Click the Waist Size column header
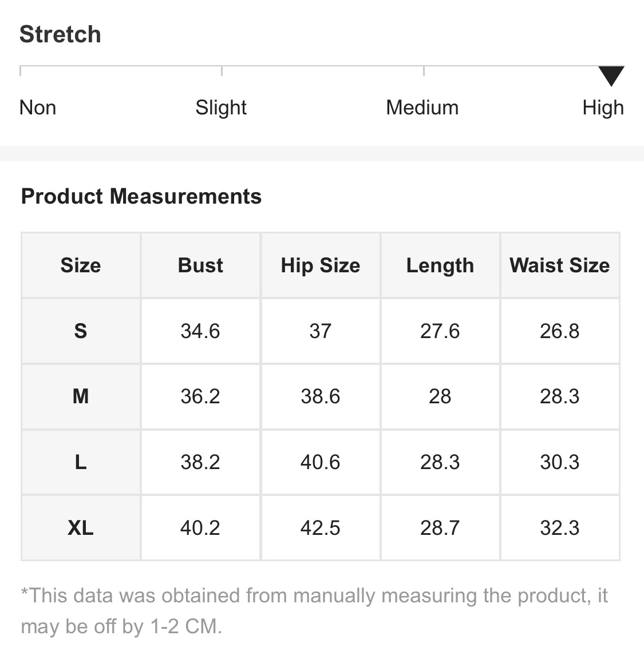Viewport: 644px width, 667px height. click(560, 265)
